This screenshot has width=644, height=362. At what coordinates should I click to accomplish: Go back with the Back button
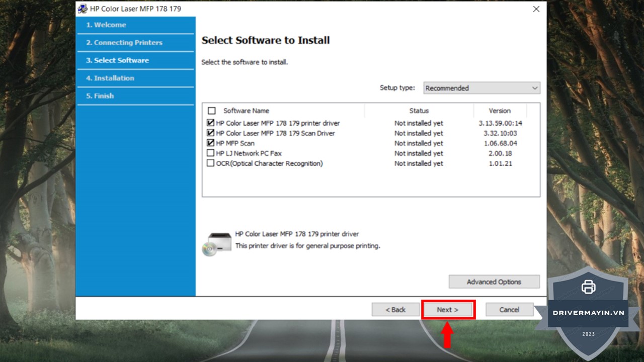pos(395,310)
